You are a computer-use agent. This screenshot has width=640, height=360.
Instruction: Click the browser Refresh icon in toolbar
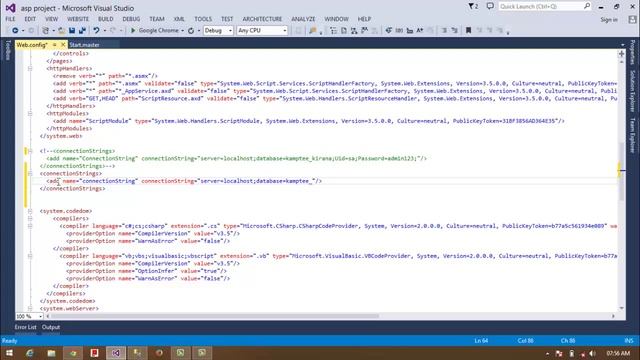pos(191,31)
